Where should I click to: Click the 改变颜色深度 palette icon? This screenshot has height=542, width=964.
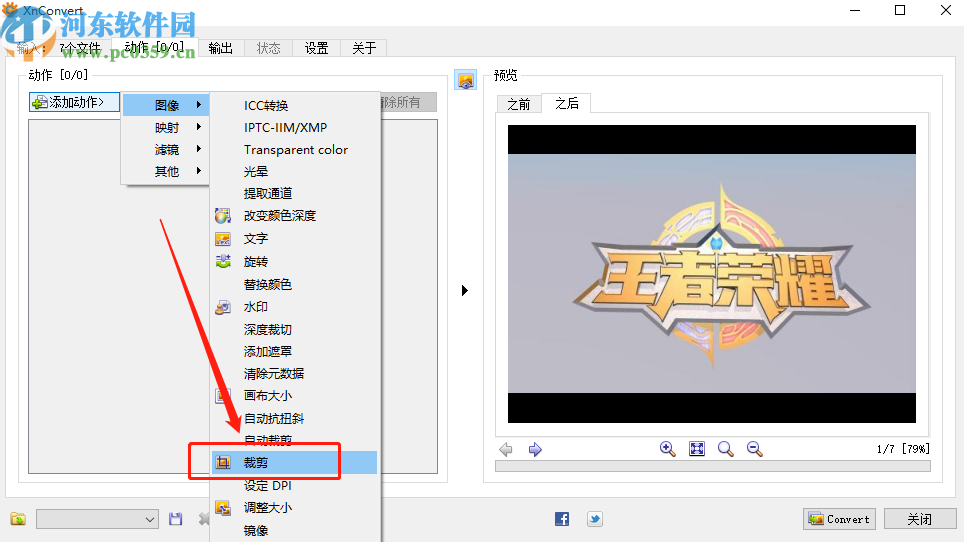[223, 216]
